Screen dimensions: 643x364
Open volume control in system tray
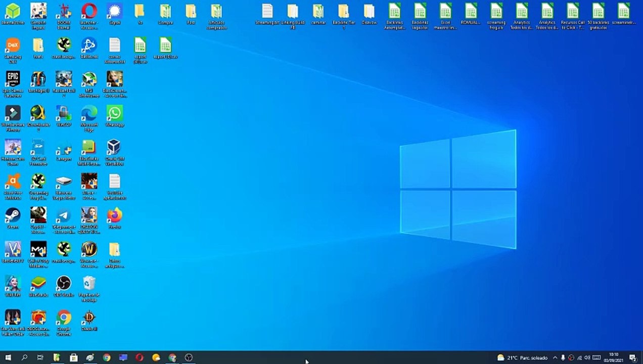(x=587, y=358)
